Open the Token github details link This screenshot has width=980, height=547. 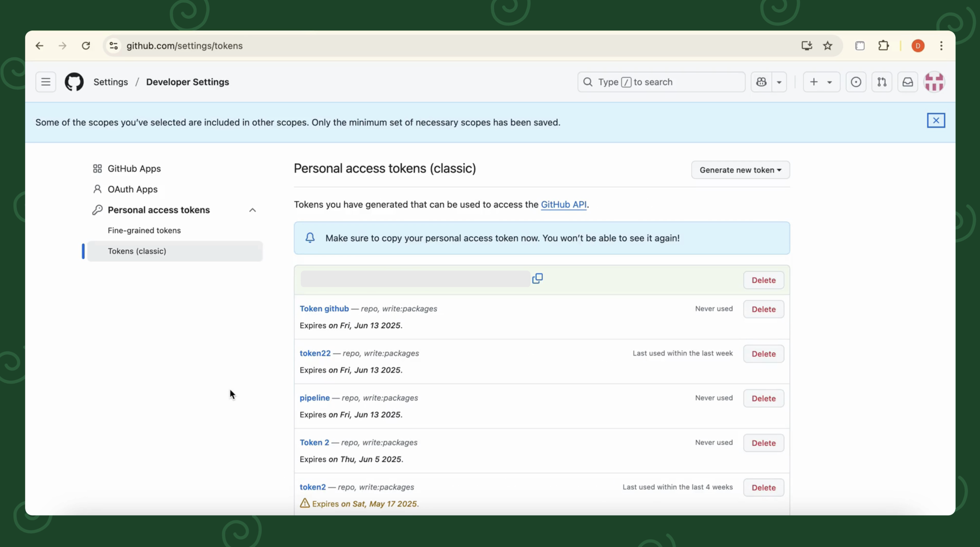pyautogui.click(x=324, y=309)
